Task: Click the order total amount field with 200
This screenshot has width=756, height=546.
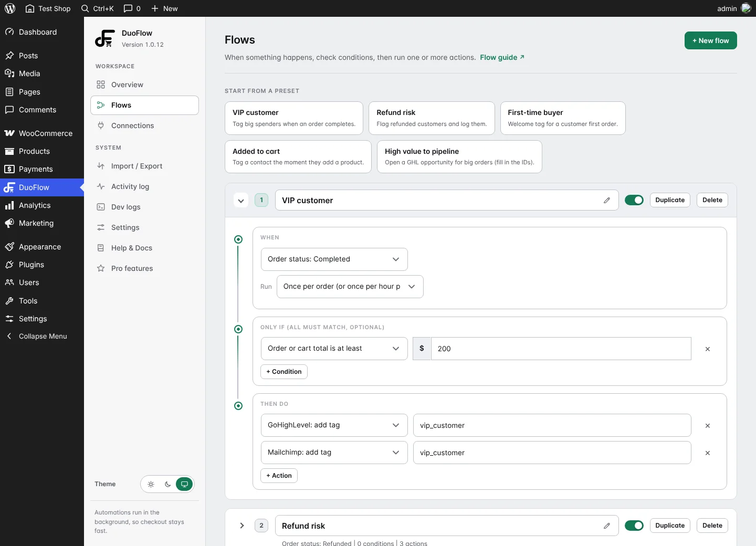Action: [x=561, y=349]
